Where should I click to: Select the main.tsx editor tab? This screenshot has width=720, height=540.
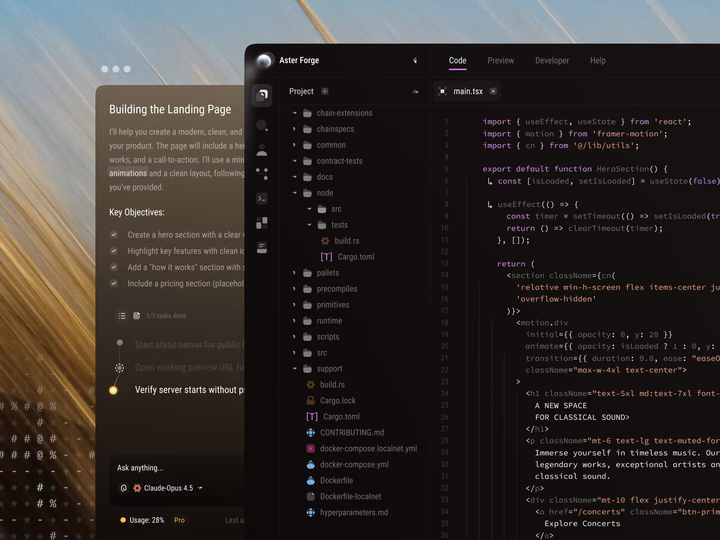click(467, 91)
